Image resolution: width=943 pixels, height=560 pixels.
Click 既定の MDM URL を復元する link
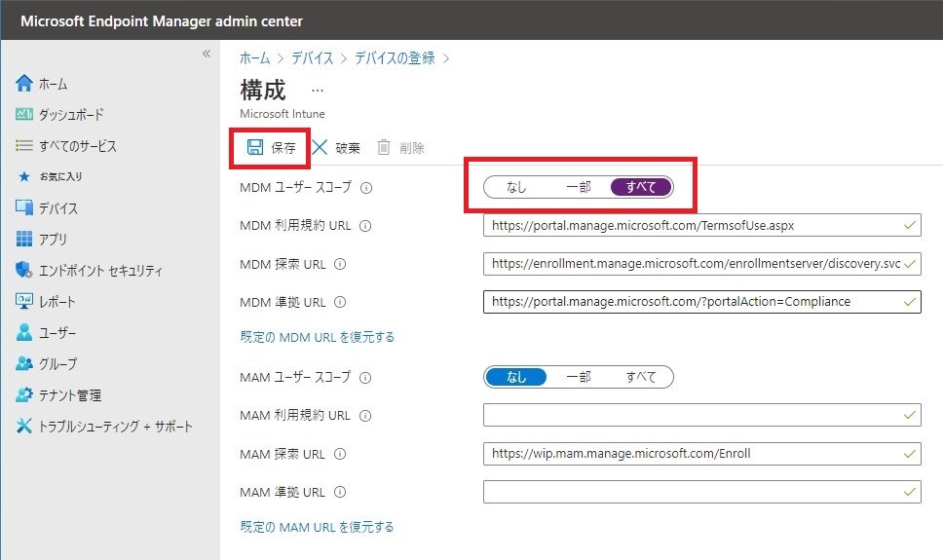[x=317, y=337]
